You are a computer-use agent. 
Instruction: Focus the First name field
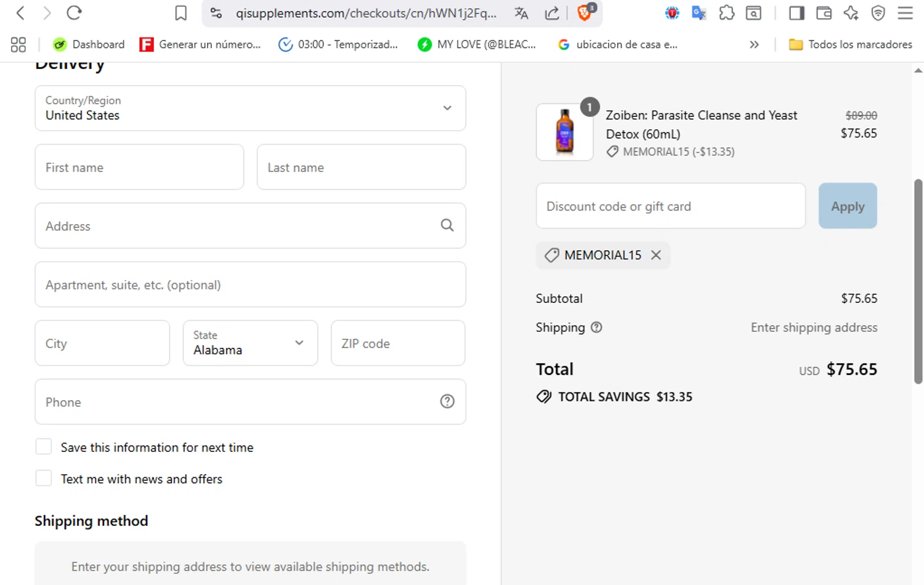coord(139,167)
